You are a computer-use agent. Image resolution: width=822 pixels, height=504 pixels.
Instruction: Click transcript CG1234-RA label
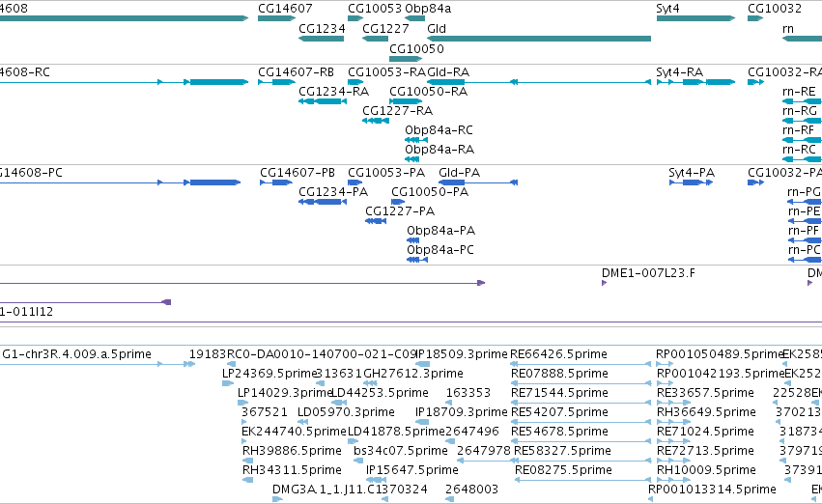[334, 91]
